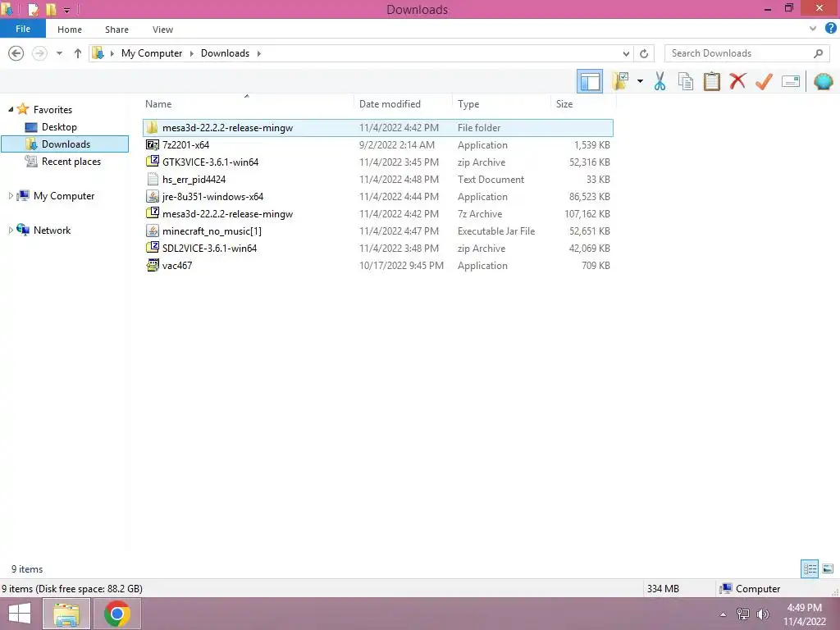Click File Explorer on the taskbar

pos(66,614)
